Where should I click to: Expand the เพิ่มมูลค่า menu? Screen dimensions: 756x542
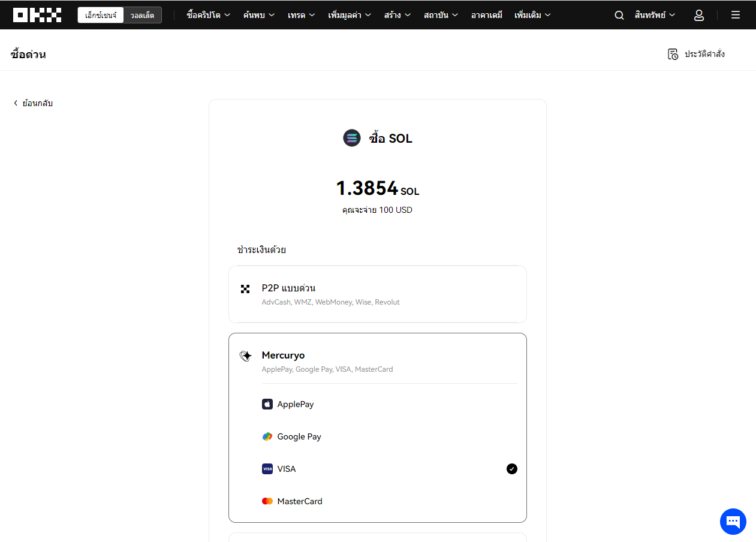tap(350, 15)
